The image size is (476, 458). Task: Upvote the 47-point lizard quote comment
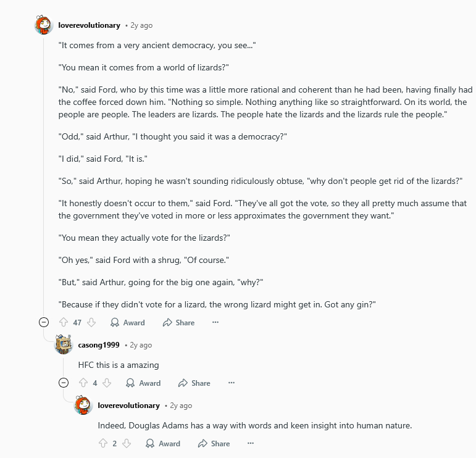[63, 322]
